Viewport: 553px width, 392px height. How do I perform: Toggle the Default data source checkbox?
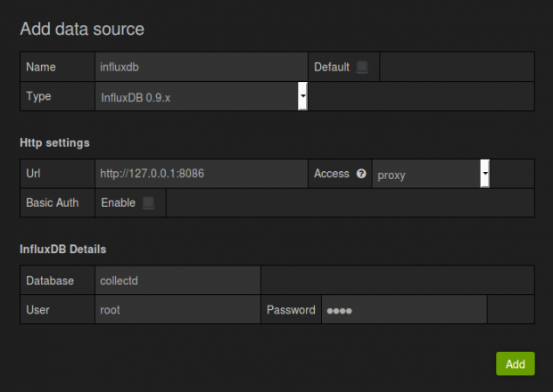point(362,67)
